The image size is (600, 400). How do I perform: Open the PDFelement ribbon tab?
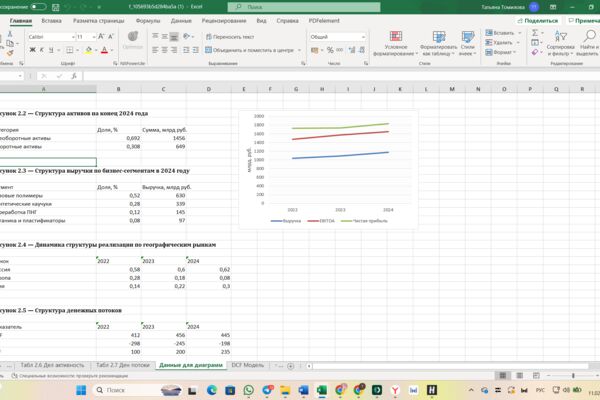(x=324, y=21)
